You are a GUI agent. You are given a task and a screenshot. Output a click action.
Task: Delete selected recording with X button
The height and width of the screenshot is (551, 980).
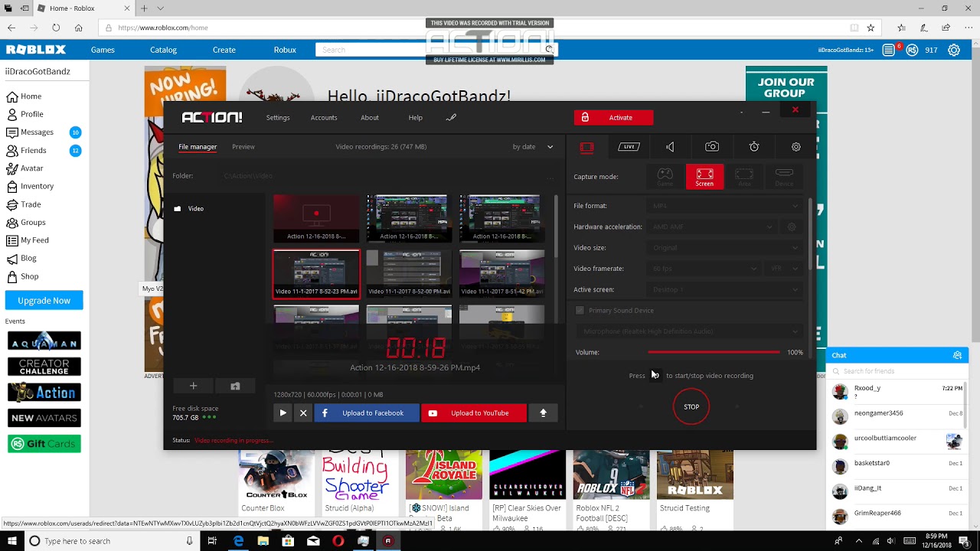[303, 413]
